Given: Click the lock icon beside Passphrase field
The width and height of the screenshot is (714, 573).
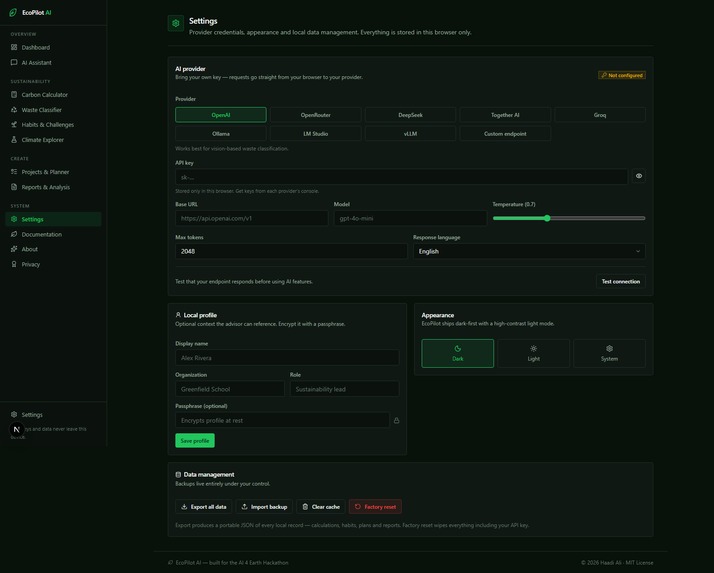Looking at the screenshot, I should tap(397, 420).
